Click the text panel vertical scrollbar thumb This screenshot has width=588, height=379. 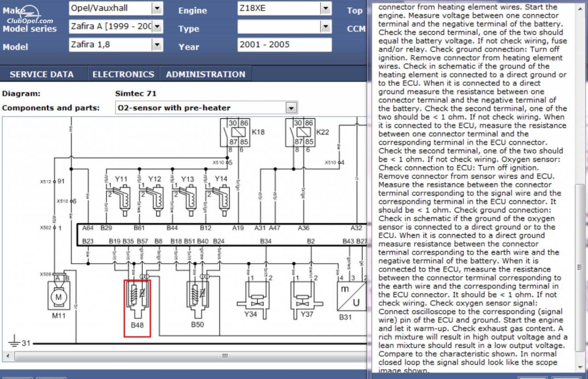[x=580, y=267]
